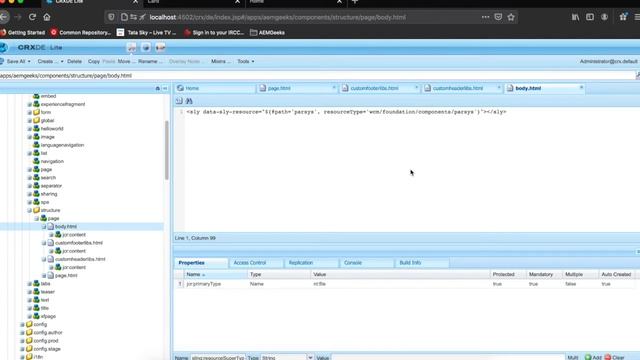Click the tree panel lock/home icon
Viewport: 640px width, 360px height.
158,88
